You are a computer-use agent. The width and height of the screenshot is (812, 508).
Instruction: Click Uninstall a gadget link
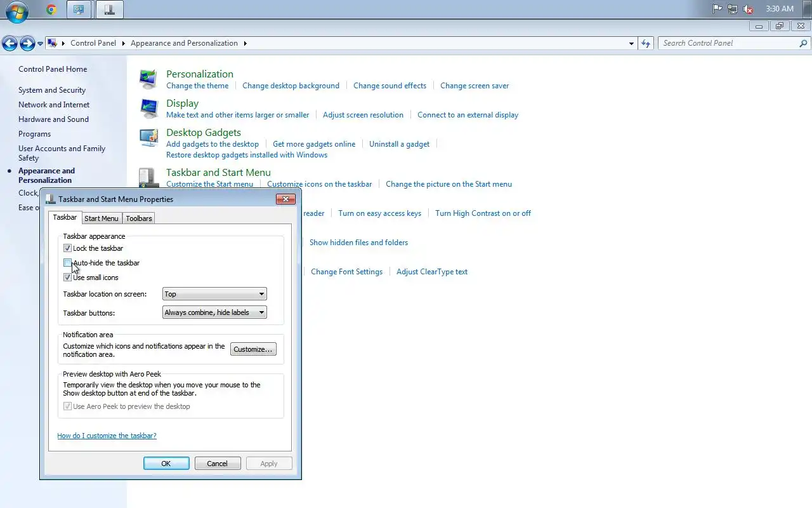tap(399, 144)
